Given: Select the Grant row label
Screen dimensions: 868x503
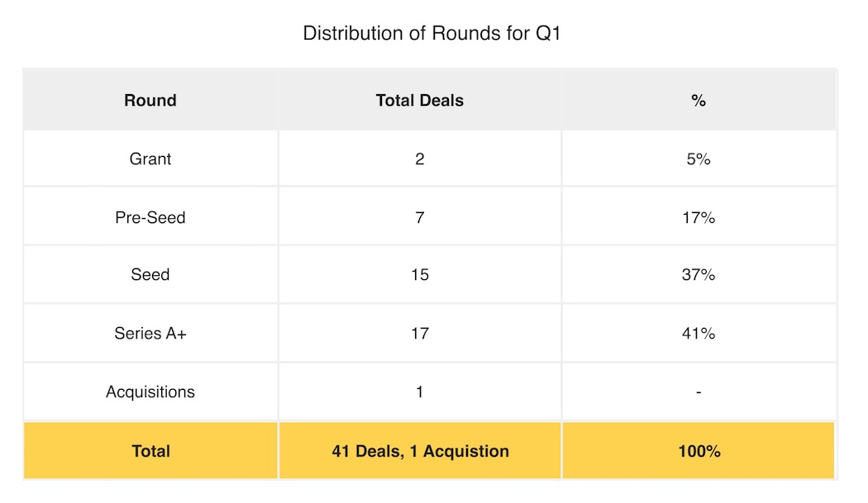Looking at the screenshot, I should click(x=150, y=159).
